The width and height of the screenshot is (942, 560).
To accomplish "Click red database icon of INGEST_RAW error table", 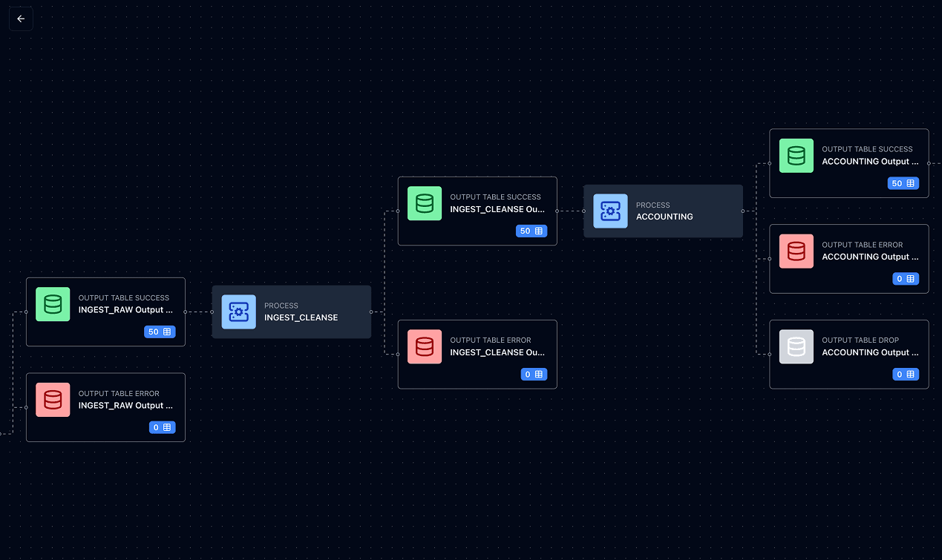I will pos(53,400).
